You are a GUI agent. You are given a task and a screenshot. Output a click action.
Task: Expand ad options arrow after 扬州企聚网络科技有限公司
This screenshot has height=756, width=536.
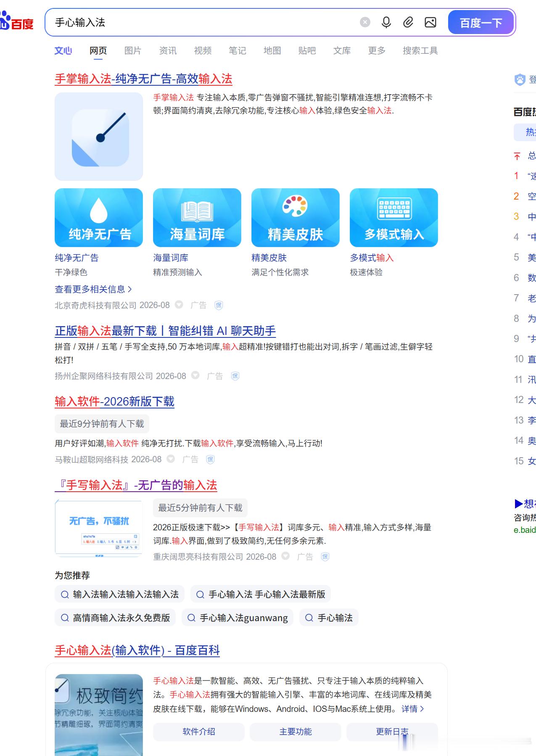195,375
